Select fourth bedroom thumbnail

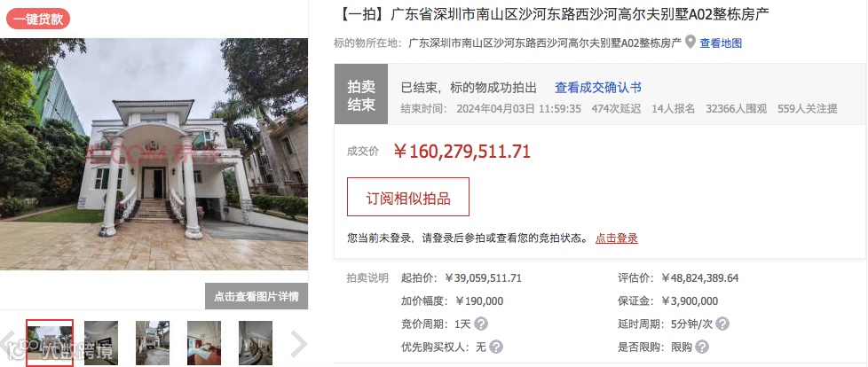point(204,343)
